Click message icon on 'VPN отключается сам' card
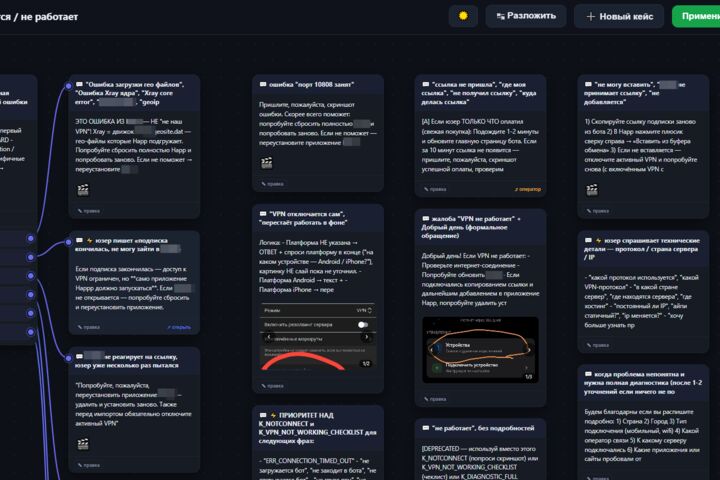720x480 pixels. click(263, 214)
